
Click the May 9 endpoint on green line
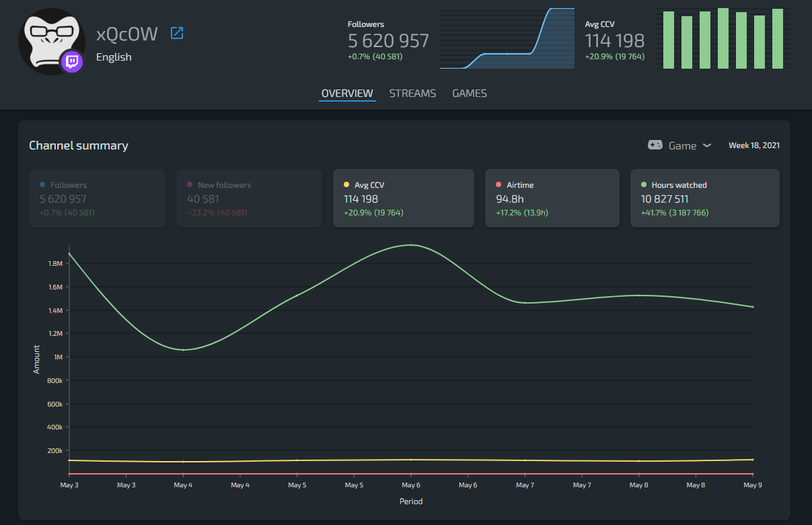pyautogui.click(x=752, y=307)
